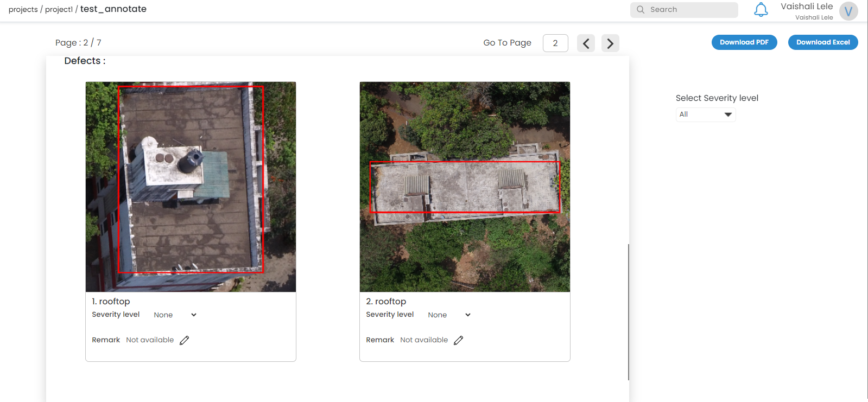Edit remark pencil for second rooftop
The image size is (868, 402).
coord(459,340)
